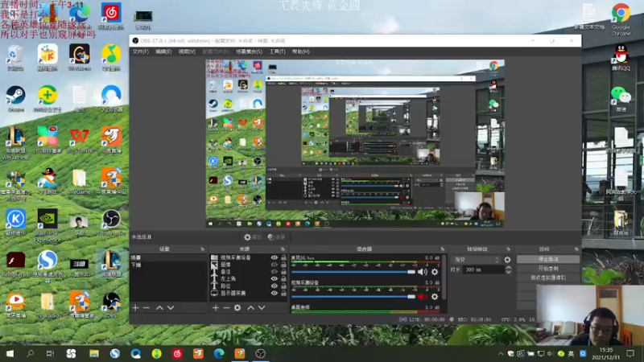
Task: Open taskbar search icon
Action: 30,353
